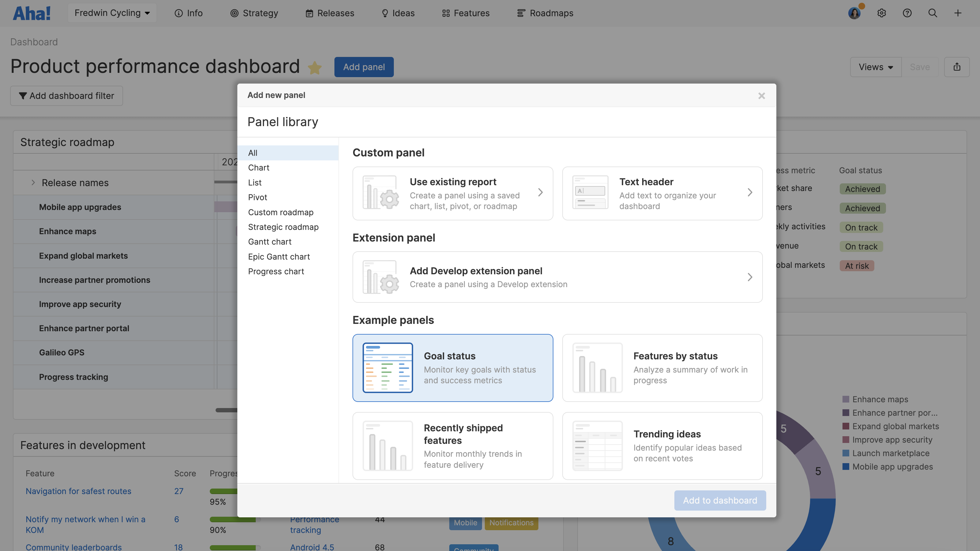Expand the Release names row
Image resolution: width=980 pixels, height=551 pixels.
[x=33, y=182]
